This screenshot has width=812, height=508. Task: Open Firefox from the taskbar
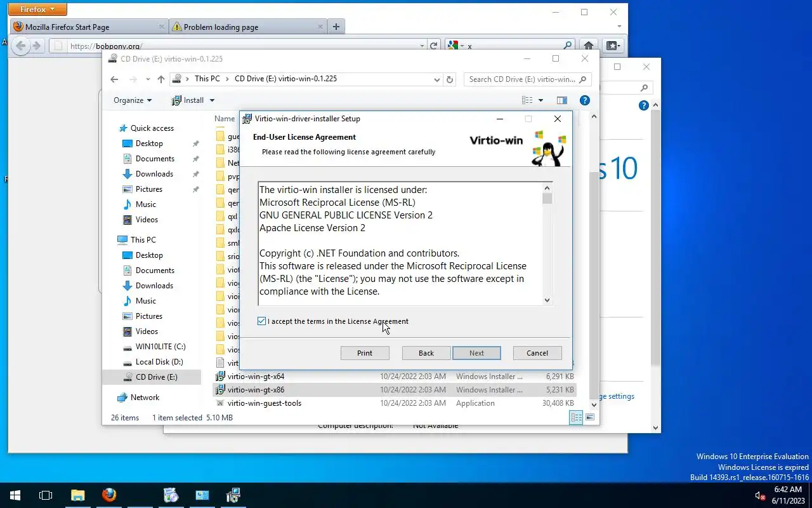(109, 495)
